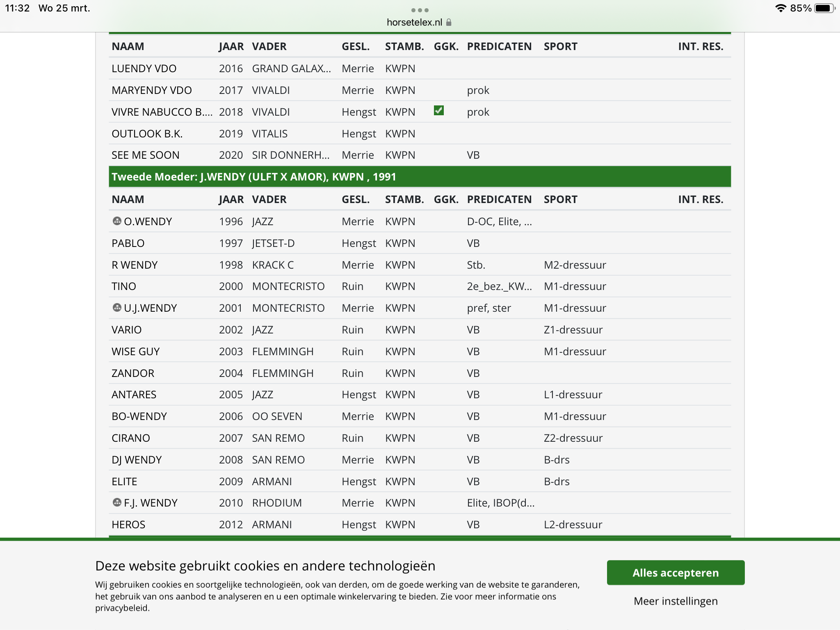The width and height of the screenshot is (840, 630).
Task: Select the R WENDY horse name
Action: point(135,265)
